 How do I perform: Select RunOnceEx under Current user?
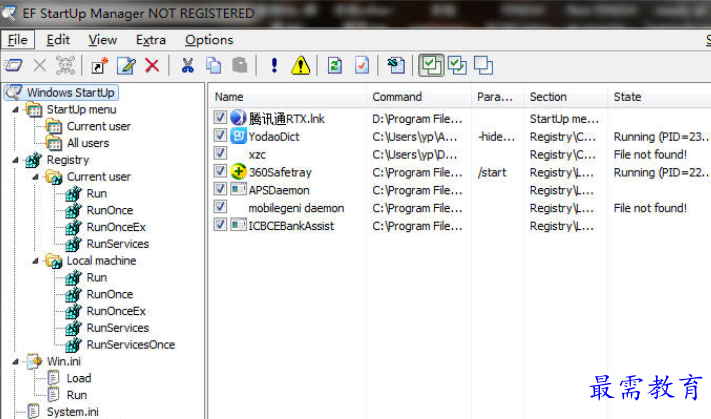pyautogui.click(x=116, y=227)
